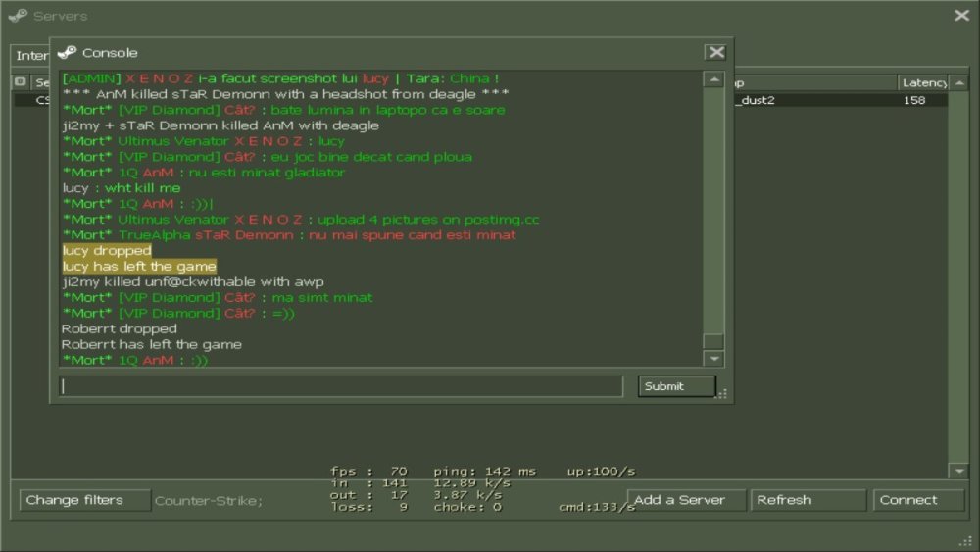
Task: Click server list scrollbar up arrow
Action: click(959, 82)
